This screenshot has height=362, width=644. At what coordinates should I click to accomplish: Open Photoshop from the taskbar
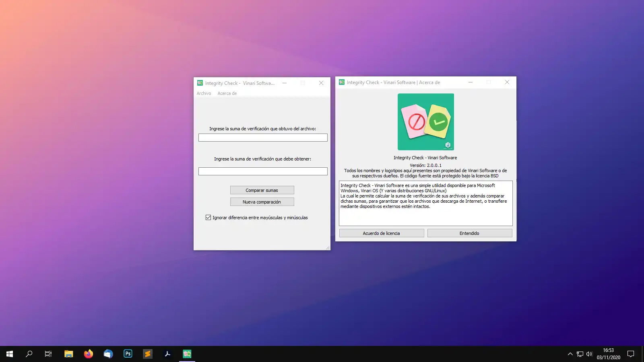(x=128, y=354)
